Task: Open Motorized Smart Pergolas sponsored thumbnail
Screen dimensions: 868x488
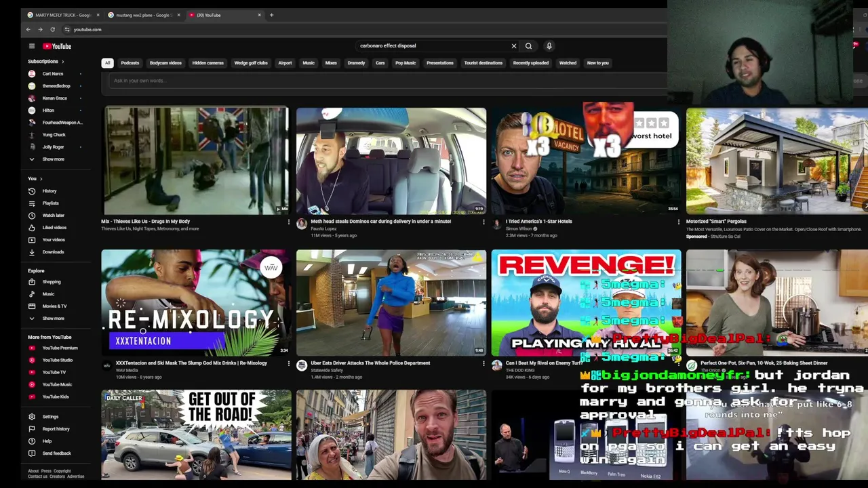Action: 777,161
